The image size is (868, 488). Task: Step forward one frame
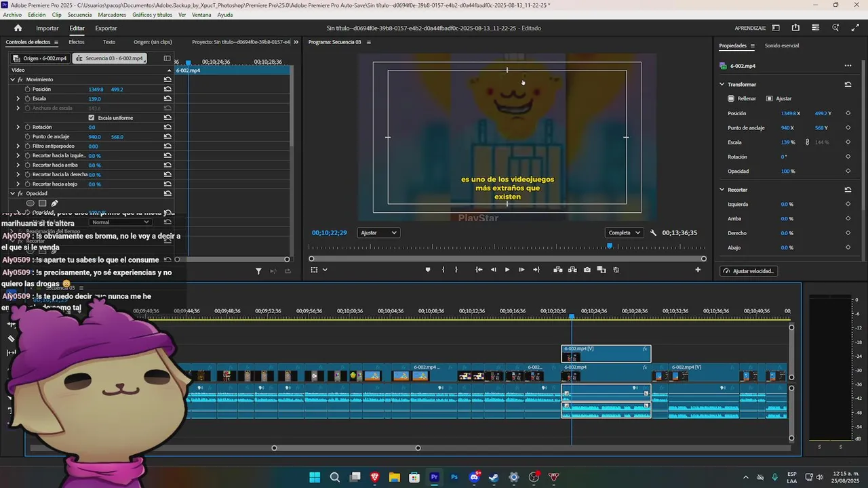521,270
